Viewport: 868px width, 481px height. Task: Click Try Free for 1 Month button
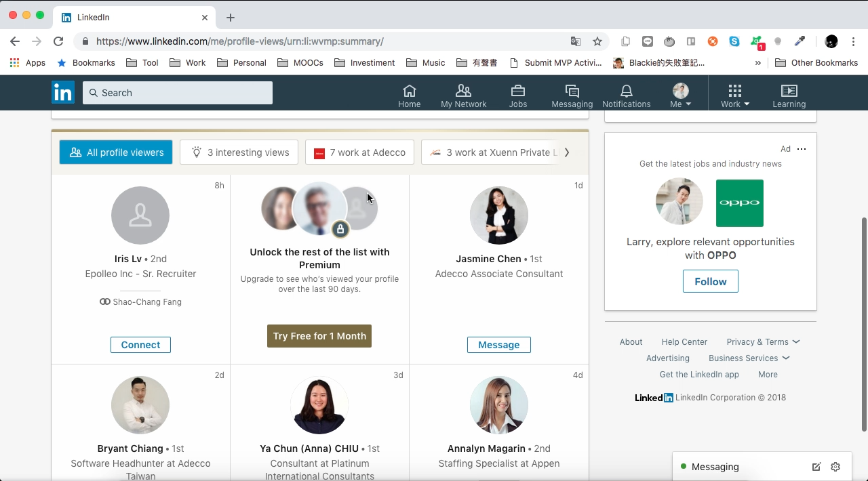319,336
